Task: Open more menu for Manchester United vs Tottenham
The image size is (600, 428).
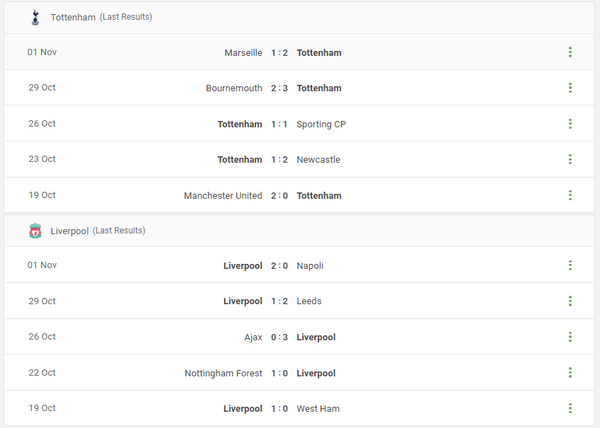Action: pyautogui.click(x=570, y=196)
